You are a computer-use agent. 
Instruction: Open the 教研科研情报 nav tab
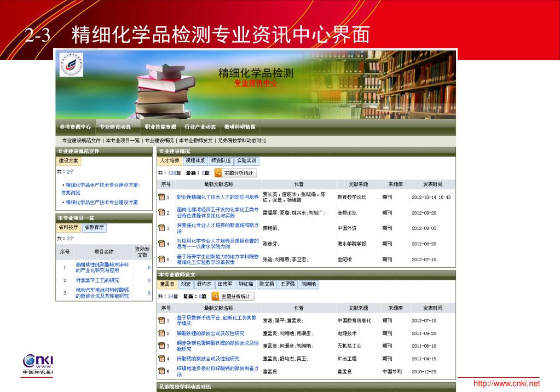pyautogui.click(x=240, y=127)
